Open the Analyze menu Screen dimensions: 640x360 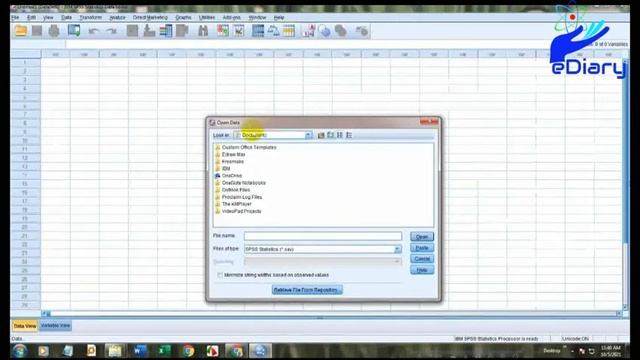click(117, 18)
